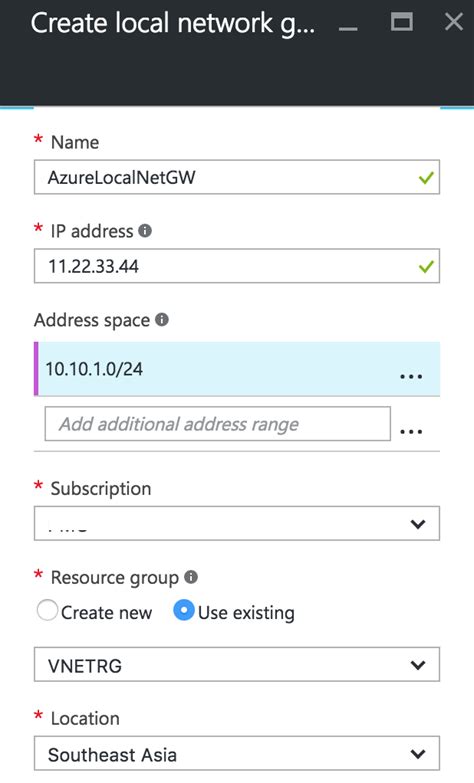The width and height of the screenshot is (474, 783).
Task: Click the Address space info icon
Action: point(162,319)
